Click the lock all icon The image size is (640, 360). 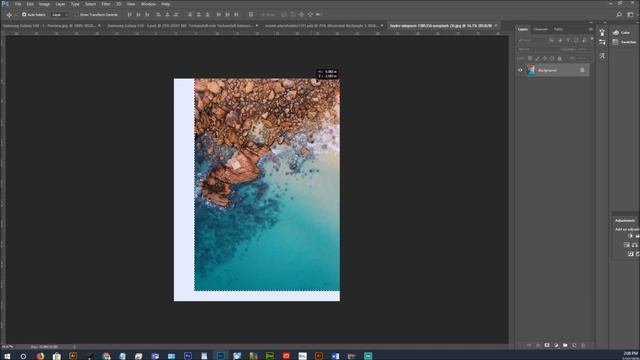pos(560,58)
